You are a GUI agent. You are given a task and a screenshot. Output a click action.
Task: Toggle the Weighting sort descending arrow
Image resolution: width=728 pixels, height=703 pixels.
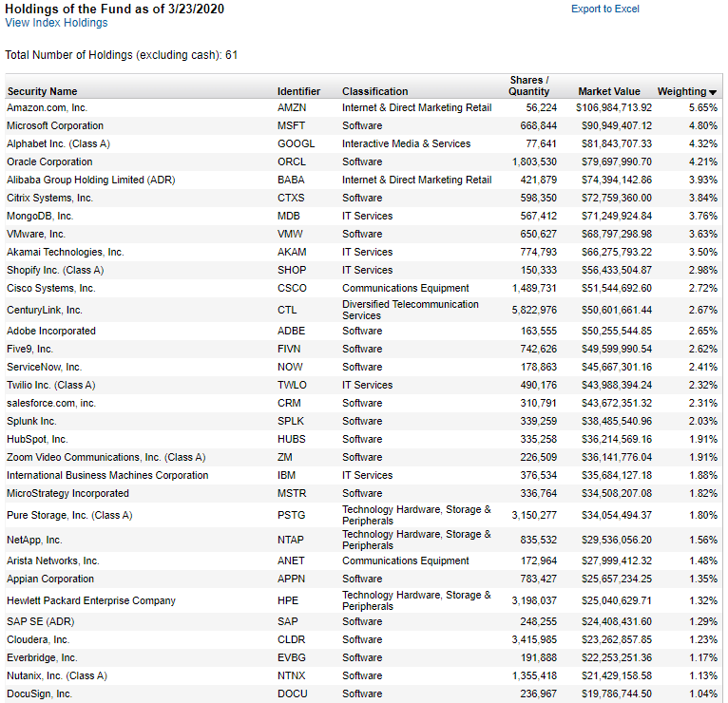click(713, 92)
